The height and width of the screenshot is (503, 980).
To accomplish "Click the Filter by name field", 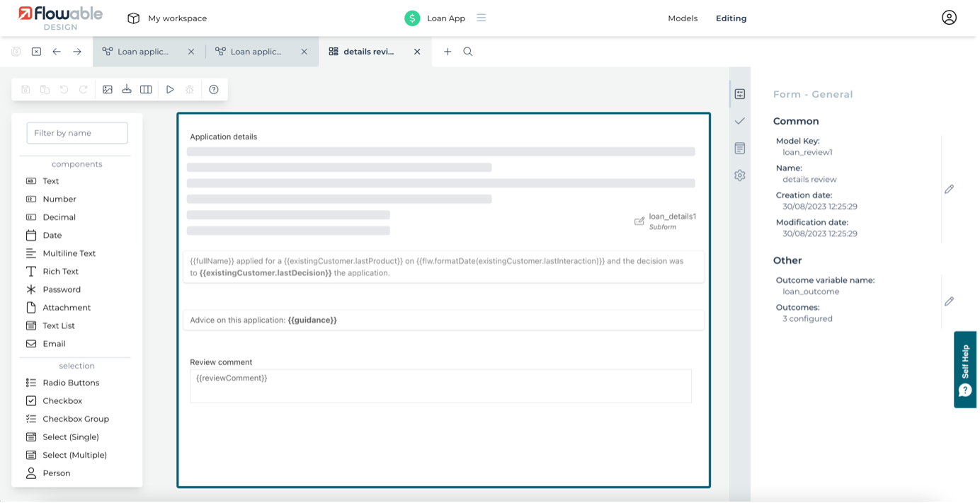I will point(77,133).
